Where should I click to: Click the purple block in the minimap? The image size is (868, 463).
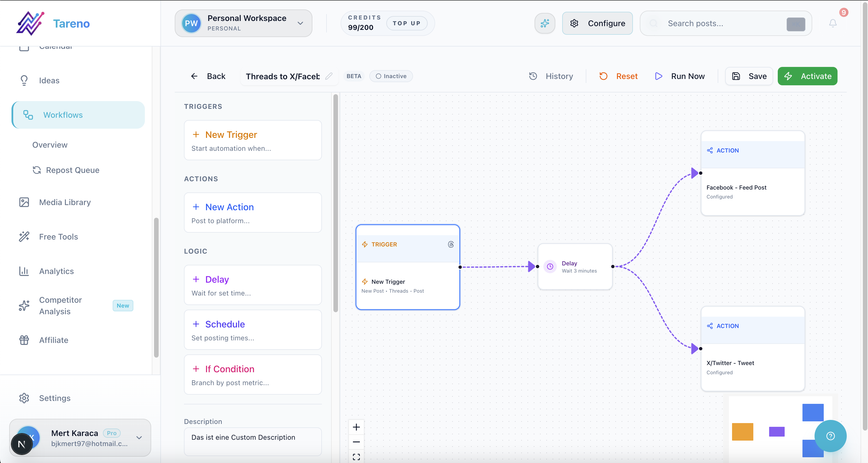point(777,432)
